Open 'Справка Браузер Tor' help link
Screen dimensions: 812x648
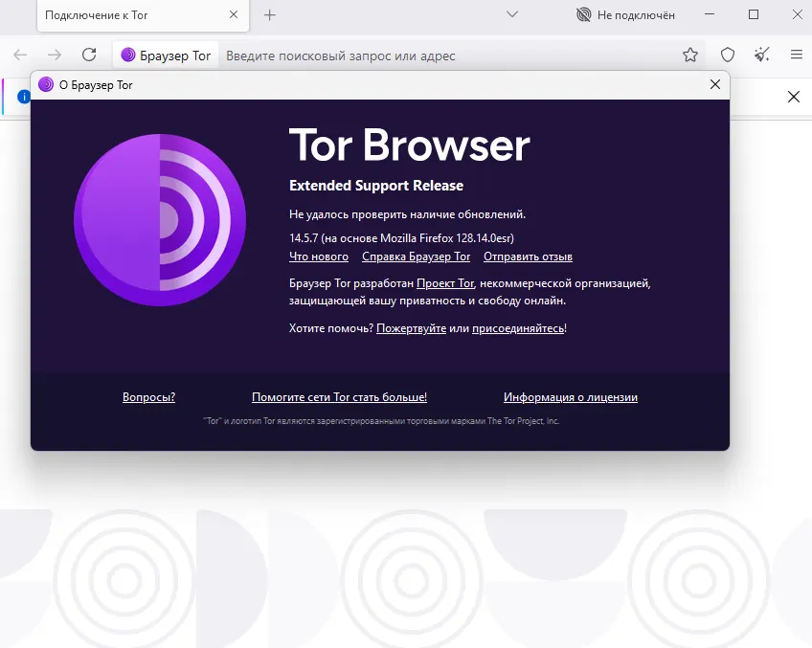416,257
